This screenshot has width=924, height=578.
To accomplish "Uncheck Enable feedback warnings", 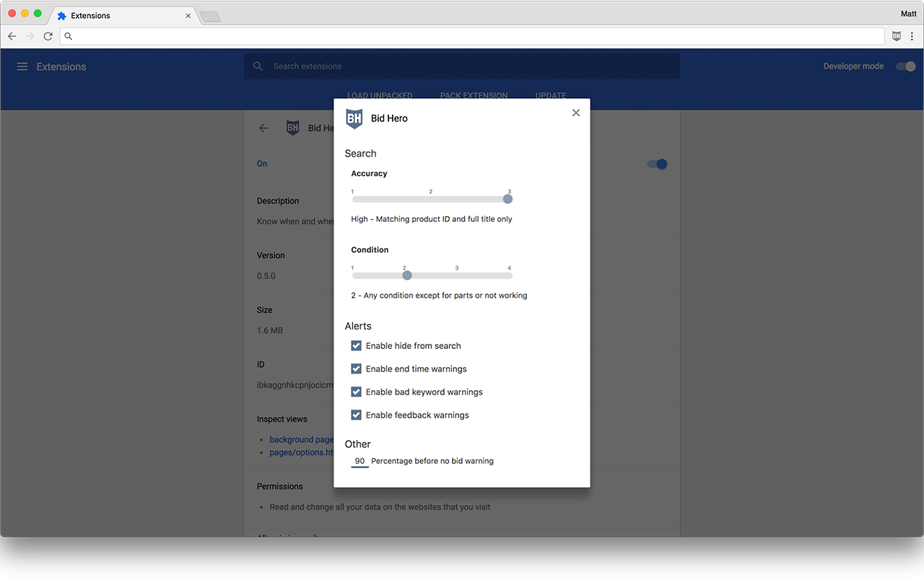I will click(x=356, y=415).
